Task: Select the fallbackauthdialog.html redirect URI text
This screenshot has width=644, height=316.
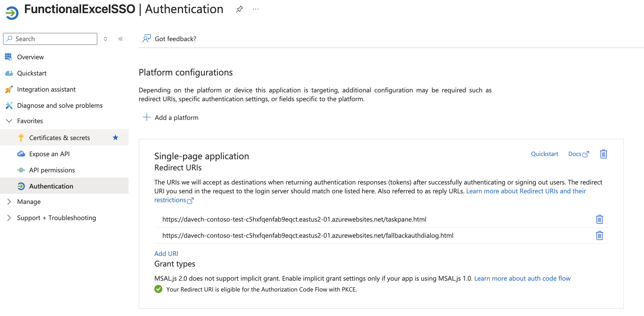Action: (x=308, y=235)
